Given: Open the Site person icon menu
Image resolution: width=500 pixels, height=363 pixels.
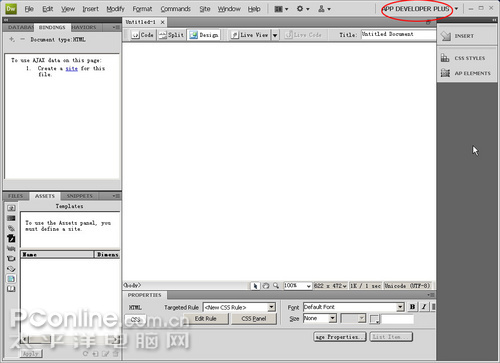Looking at the screenshot, I should pyautogui.click(x=324, y=9).
